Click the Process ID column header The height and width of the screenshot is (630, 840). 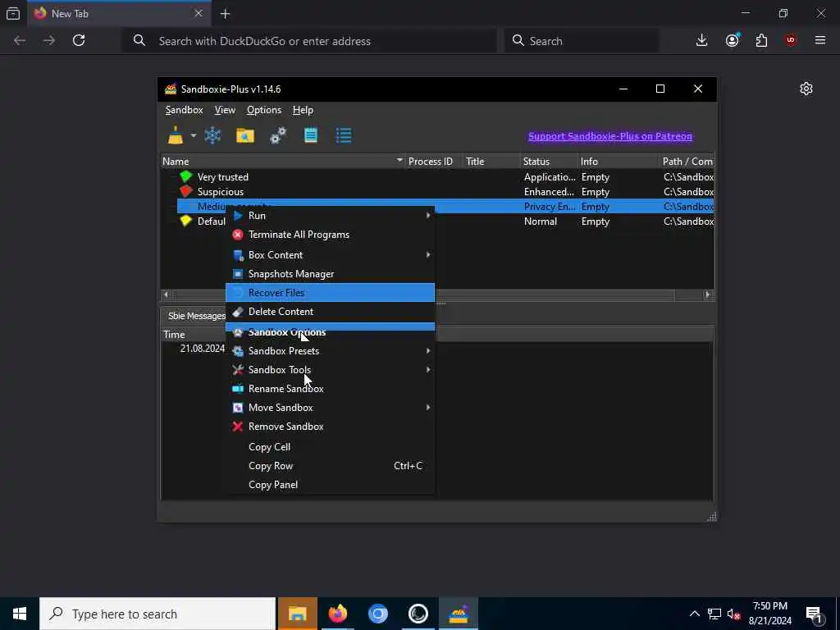(x=434, y=162)
